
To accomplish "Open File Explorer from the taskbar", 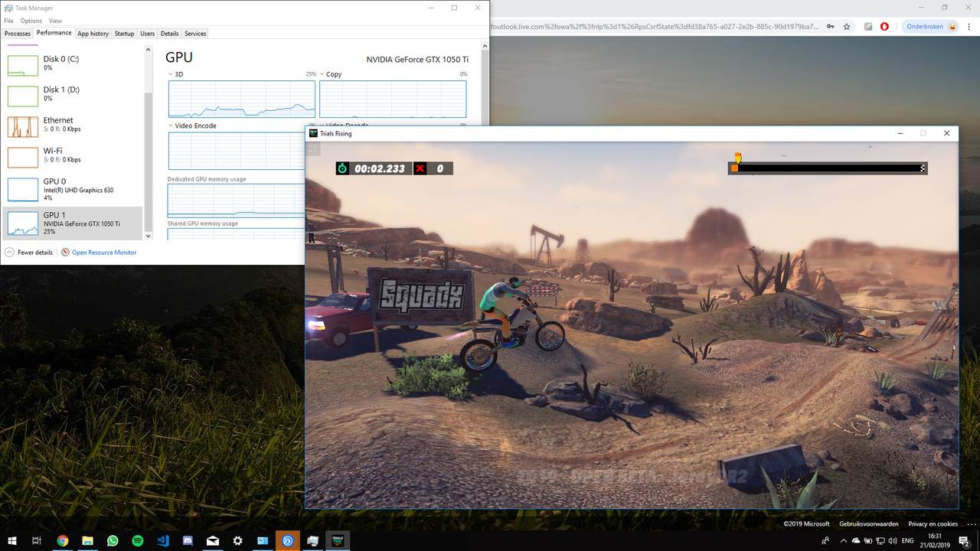I will pos(87,540).
